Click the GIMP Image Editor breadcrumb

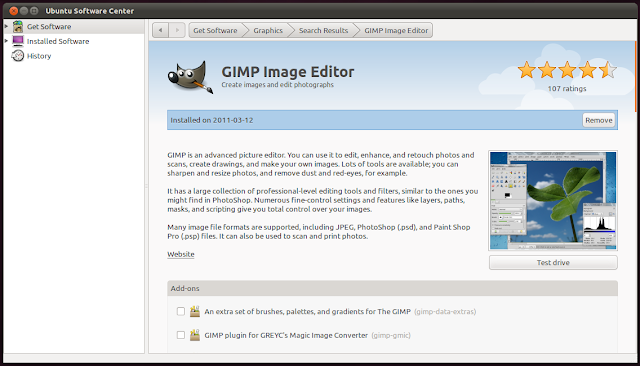(396, 30)
